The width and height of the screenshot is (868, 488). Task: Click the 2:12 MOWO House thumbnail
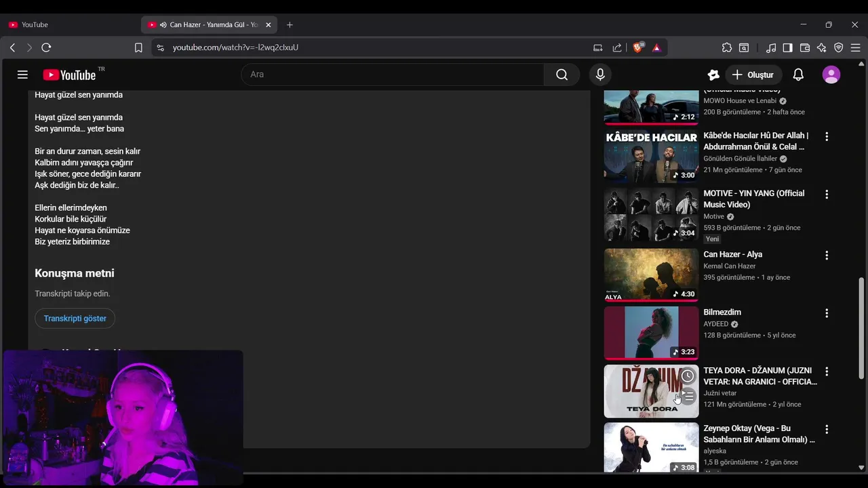tap(651, 107)
